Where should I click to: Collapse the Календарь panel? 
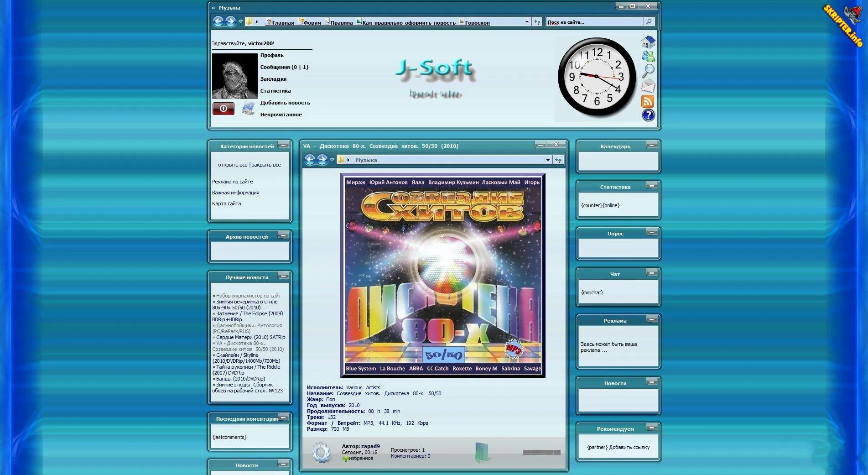(652, 145)
